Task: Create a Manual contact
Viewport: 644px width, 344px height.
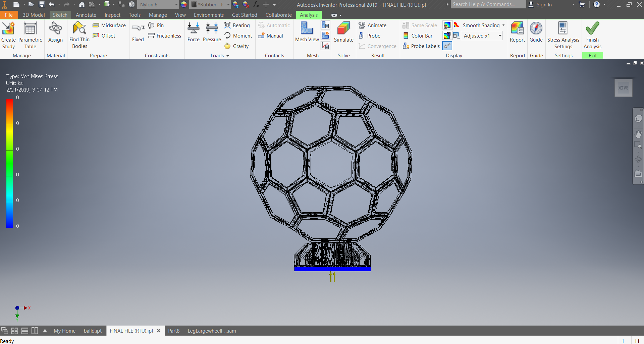Action: 271,36
